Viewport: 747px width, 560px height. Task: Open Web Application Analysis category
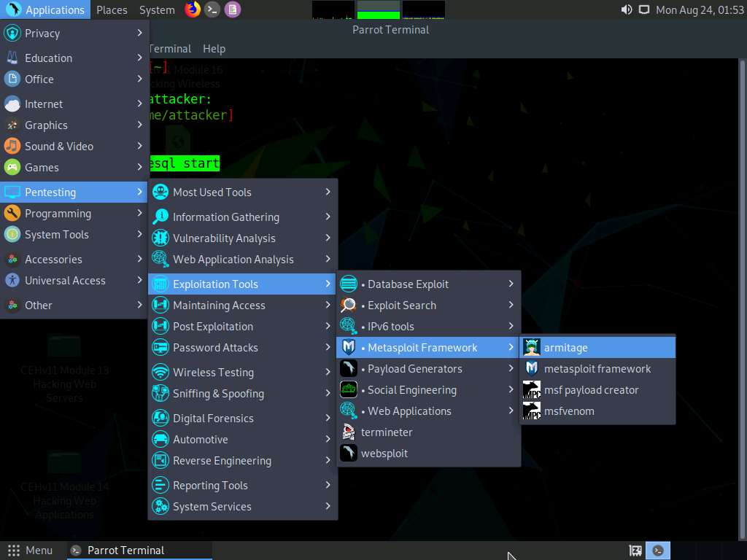243,259
